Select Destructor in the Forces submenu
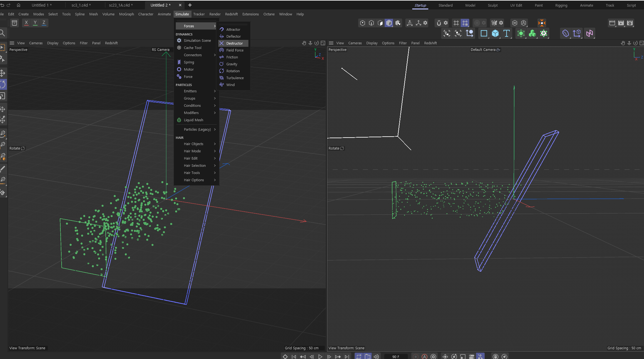Image resolution: width=644 pixels, height=359 pixels. point(233,43)
